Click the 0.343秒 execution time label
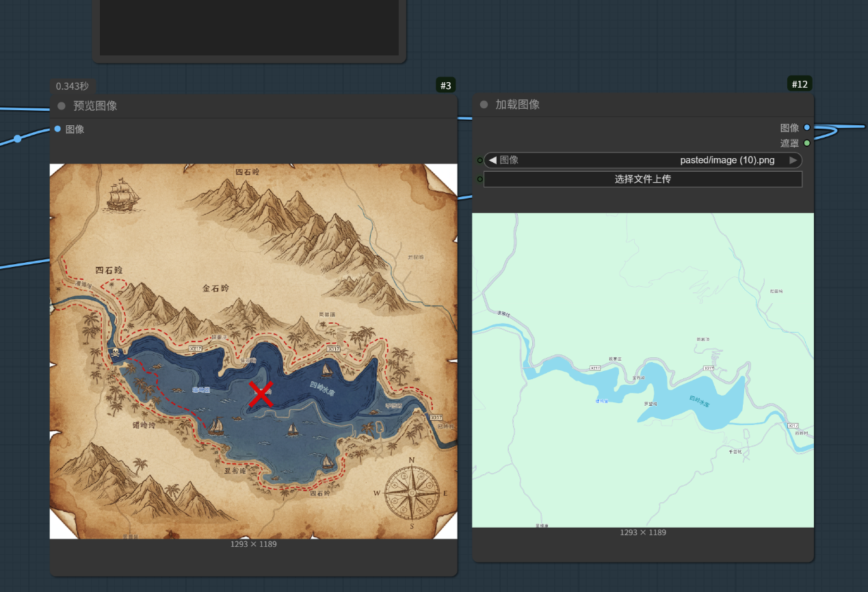Image resolution: width=868 pixels, height=592 pixels. tap(73, 86)
